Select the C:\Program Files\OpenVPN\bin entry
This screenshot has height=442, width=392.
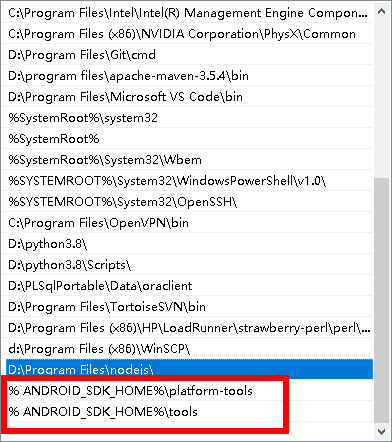188,223
